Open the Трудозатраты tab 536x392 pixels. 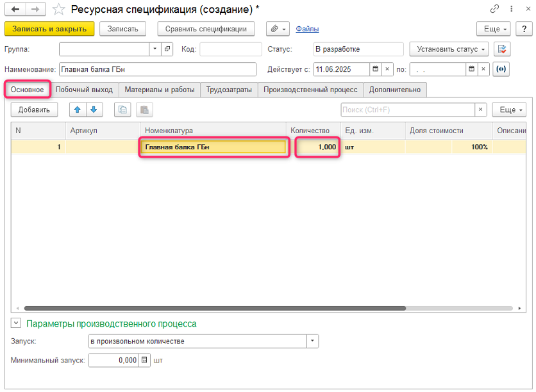tap(229, 90)
